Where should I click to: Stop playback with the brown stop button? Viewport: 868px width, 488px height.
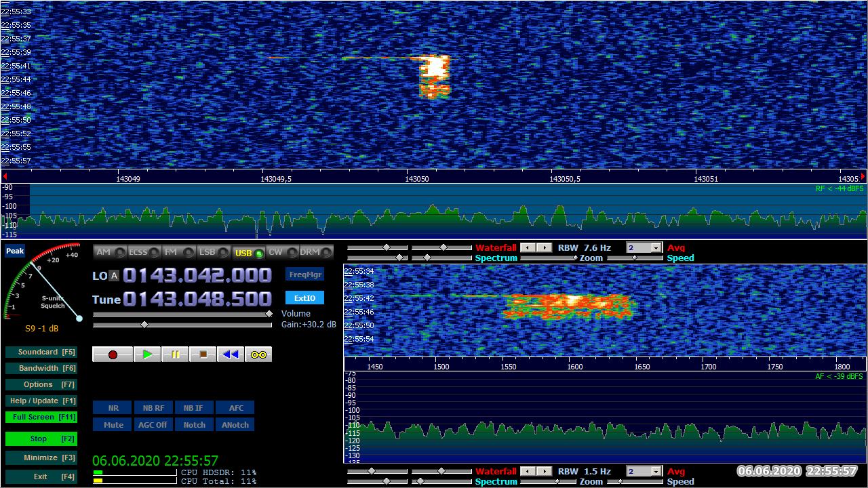click(x=203, y=354)
